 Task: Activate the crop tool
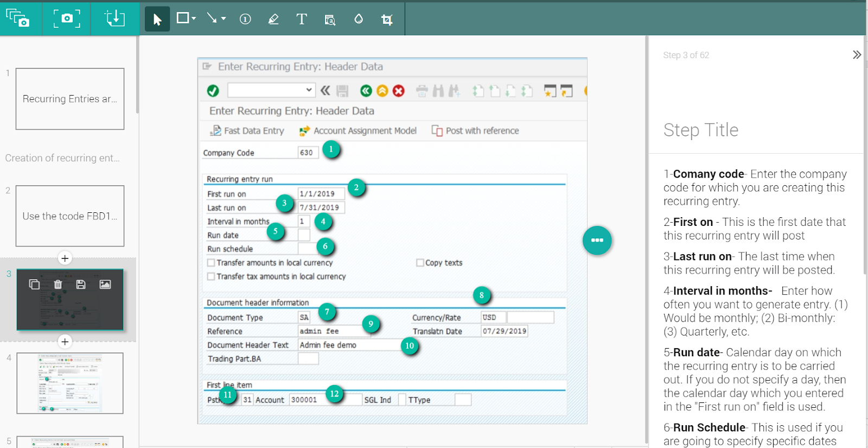(387, 20)
